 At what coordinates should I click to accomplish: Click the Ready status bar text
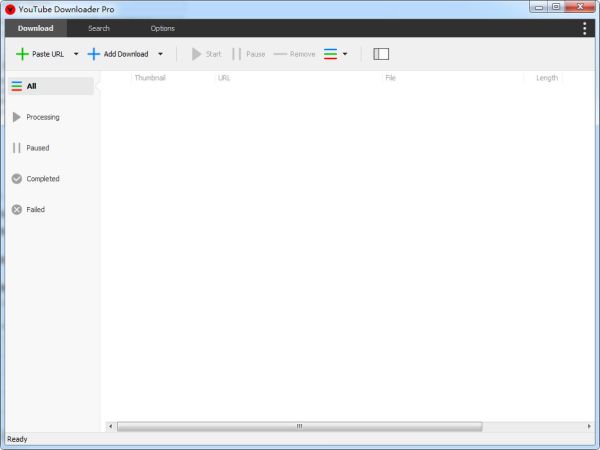point(17,439)
